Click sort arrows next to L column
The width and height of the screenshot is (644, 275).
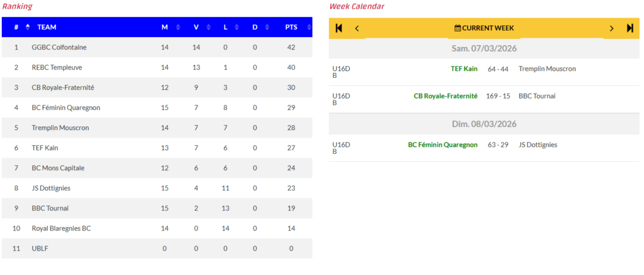[238, 27]
